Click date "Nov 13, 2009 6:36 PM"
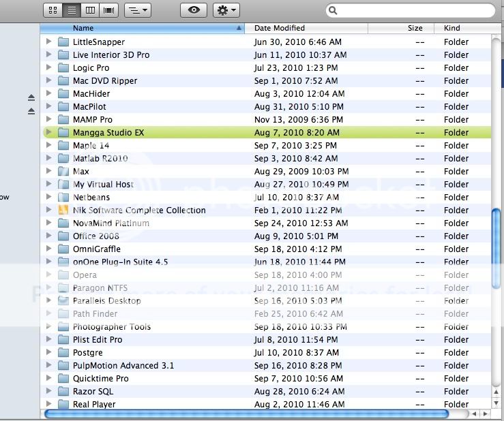The height and width of the screenshot is (421, 504). pyautogui.click(x=299, y=120)
